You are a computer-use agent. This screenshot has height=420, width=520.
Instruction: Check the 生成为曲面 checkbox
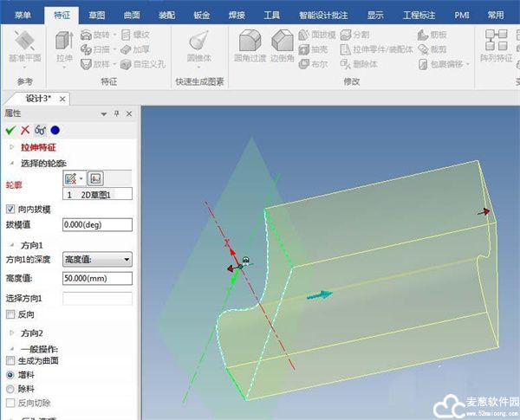[x=10, y=360]
